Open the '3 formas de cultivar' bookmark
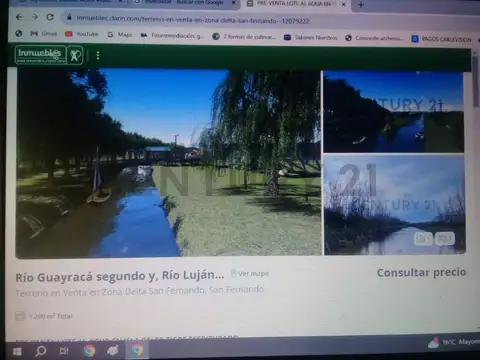480x360 pixels. tap(244, 37)
